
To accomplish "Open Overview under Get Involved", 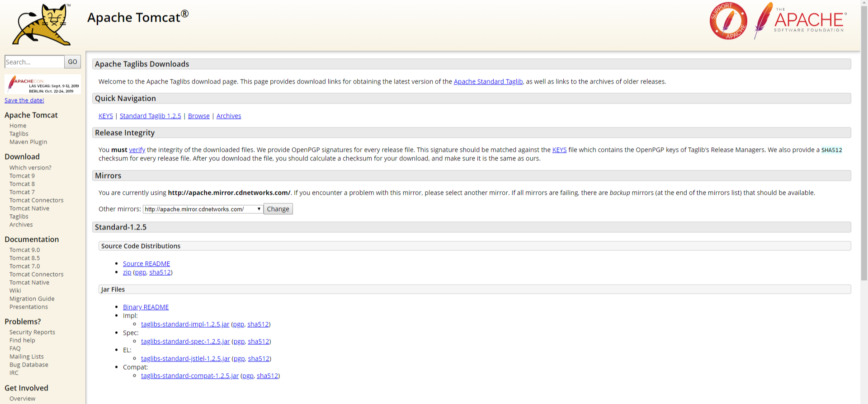I will (22, 399).
